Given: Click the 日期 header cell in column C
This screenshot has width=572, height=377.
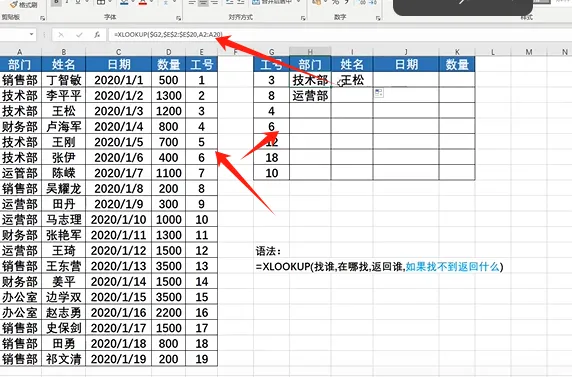Looking at the screenshot, I should [x=119, y=64].
